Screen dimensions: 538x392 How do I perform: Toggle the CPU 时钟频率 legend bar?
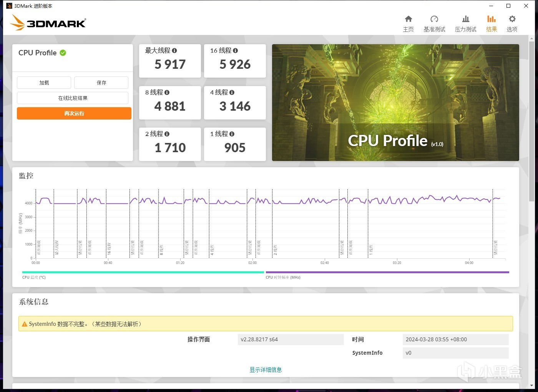387,272
